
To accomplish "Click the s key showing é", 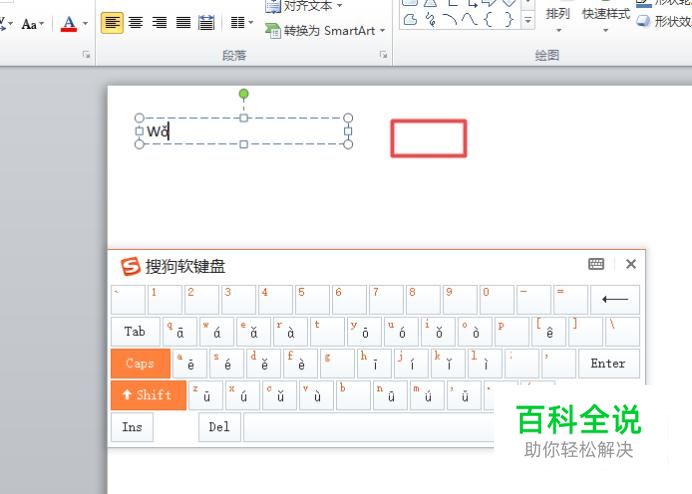I will (227, 363).
